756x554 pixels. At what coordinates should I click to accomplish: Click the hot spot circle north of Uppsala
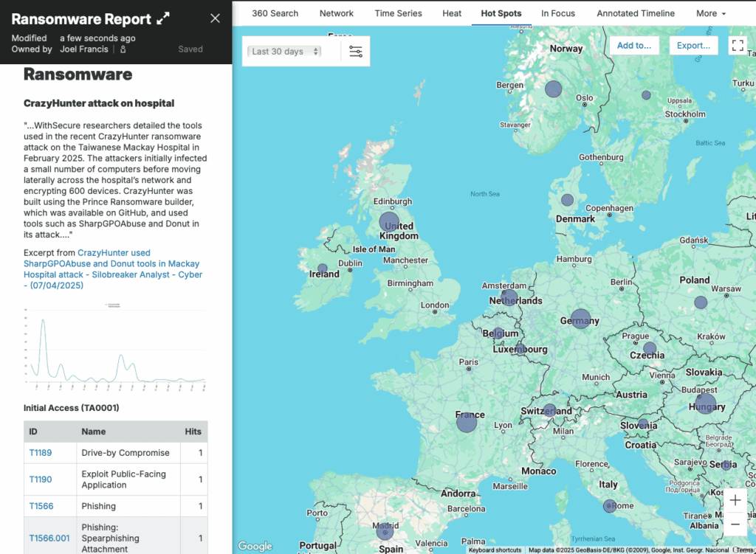pos(646,95)
